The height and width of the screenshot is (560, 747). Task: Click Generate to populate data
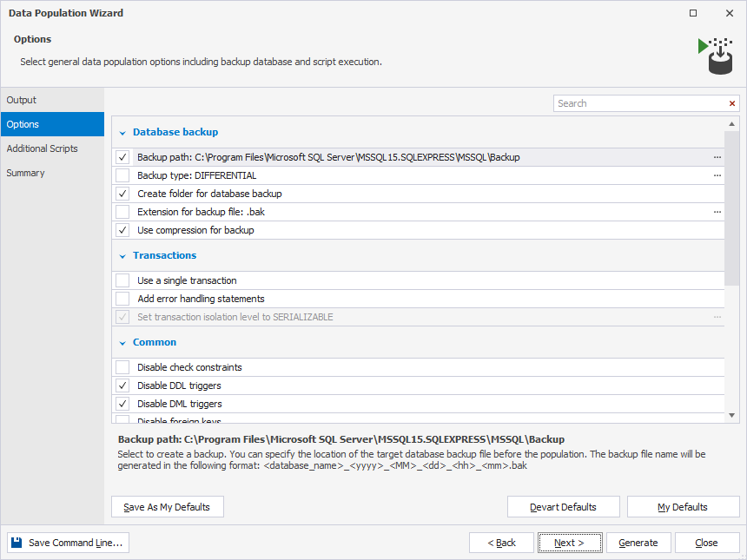638,543
